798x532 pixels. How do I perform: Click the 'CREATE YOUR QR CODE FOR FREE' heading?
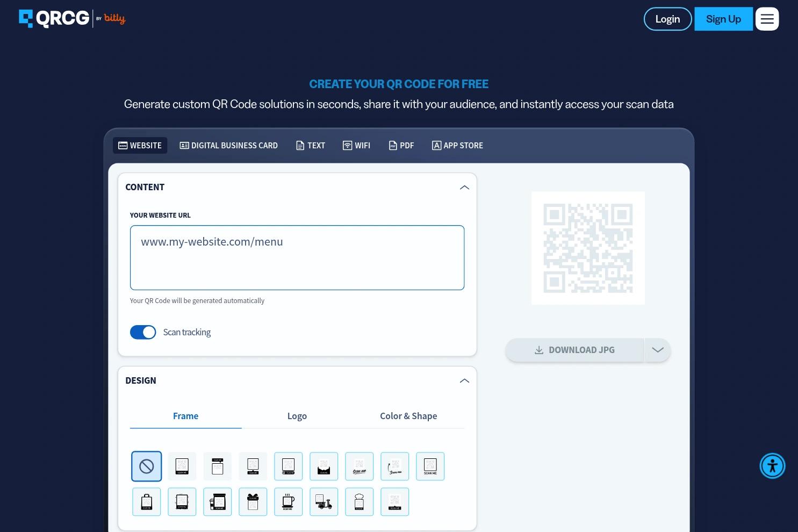click(399, 84)
